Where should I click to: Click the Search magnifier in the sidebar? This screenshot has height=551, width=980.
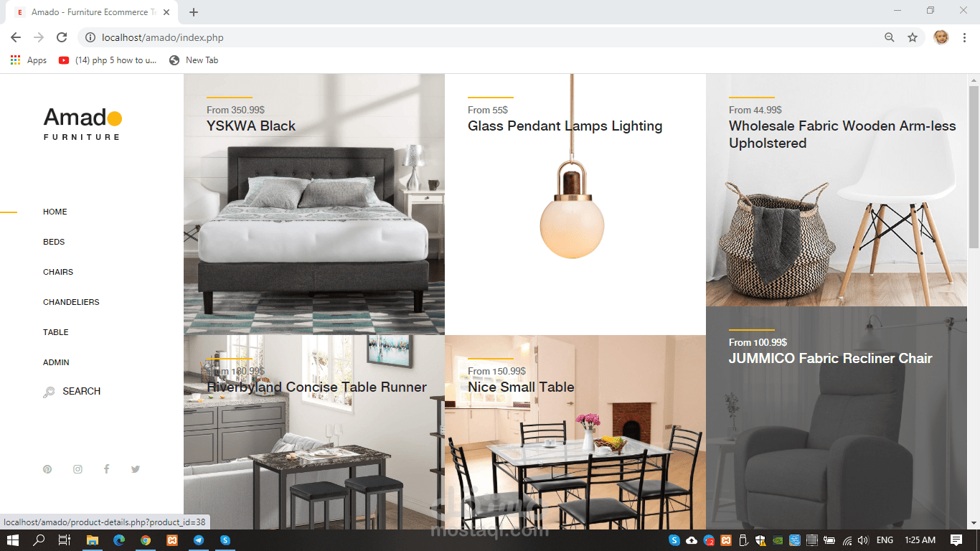49,392
